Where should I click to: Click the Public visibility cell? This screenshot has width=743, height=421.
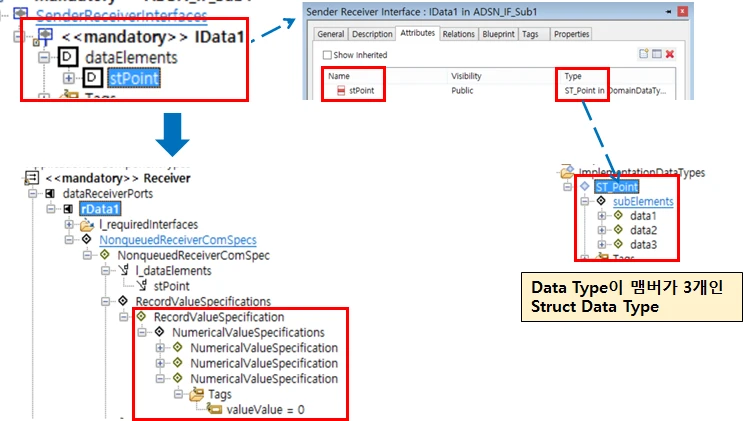click(x=462, y=91)
